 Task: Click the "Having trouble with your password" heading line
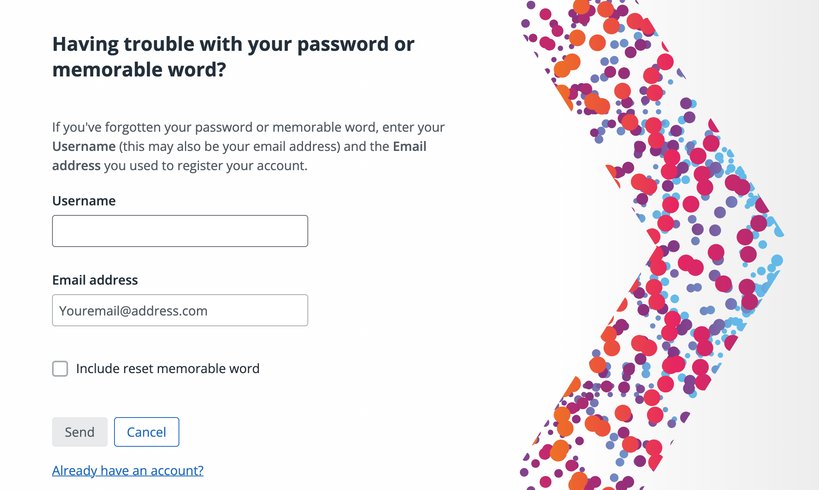[232, 44]
